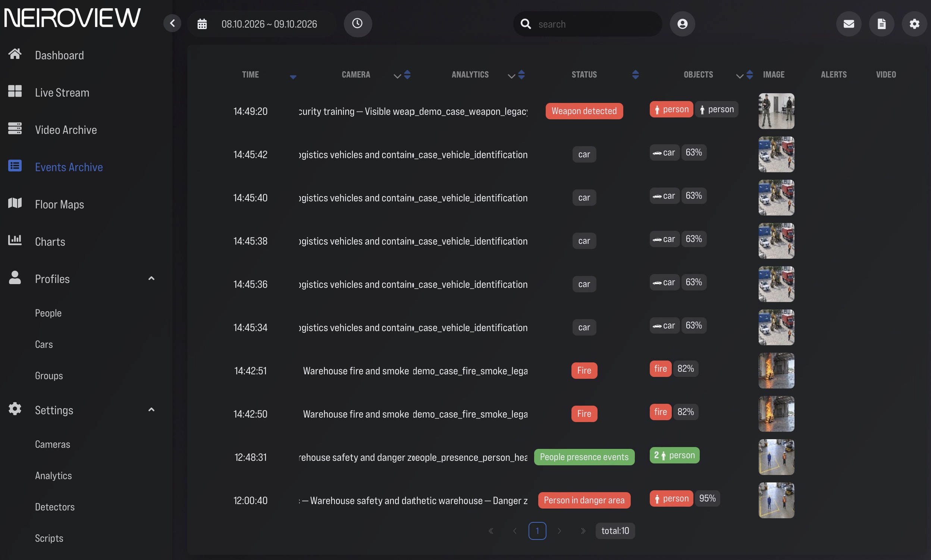Click the Weapon detected status badge
Viewport: 931px width, 560px height.
click(584, 111)
